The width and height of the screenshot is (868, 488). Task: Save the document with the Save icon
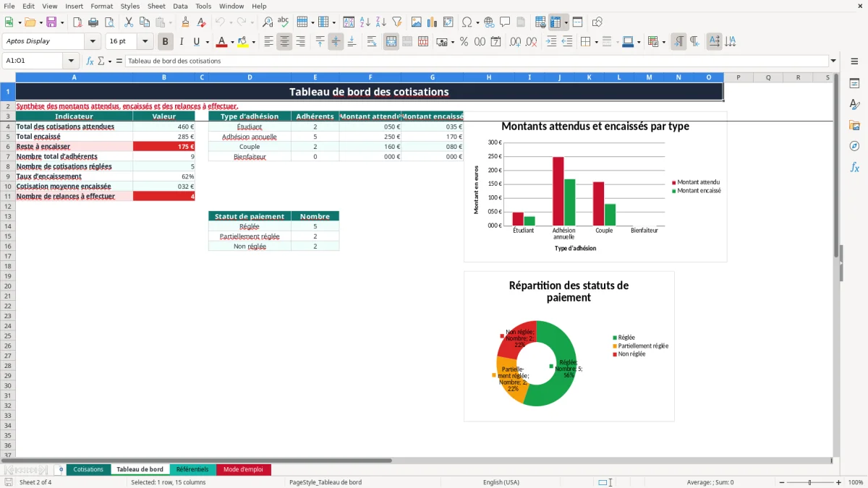click(x=51, y=22)
